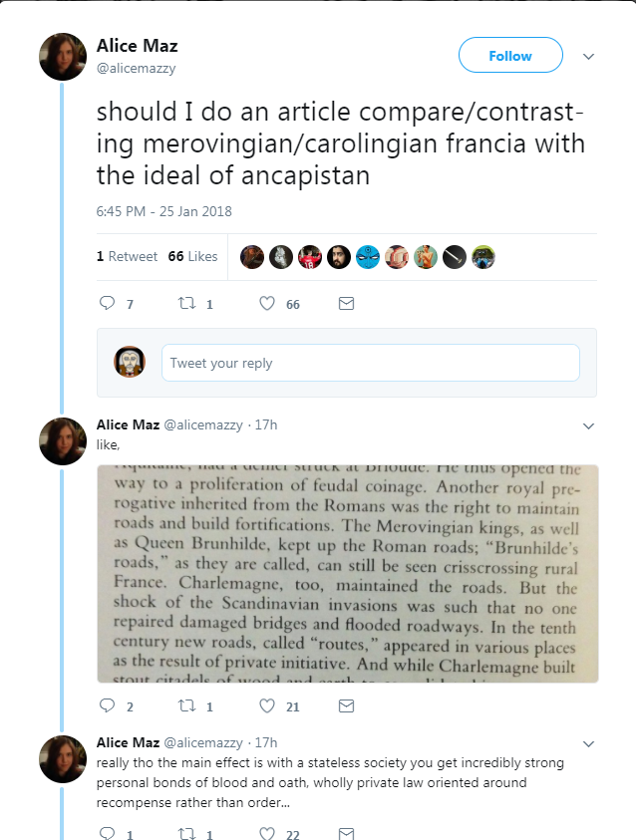Open Alice Maz's profile picture at top
The width and height of the screenshot is (636, 840).
click(63, 56)
